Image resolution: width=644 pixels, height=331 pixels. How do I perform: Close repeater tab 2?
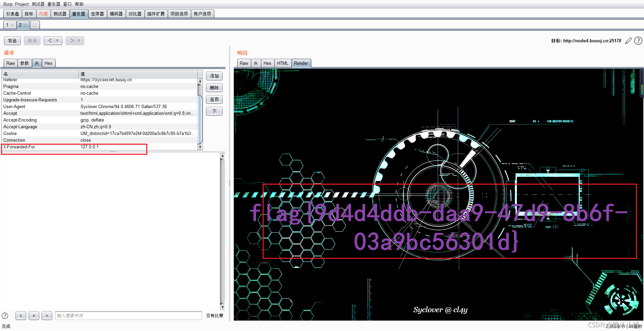point(25,25)
